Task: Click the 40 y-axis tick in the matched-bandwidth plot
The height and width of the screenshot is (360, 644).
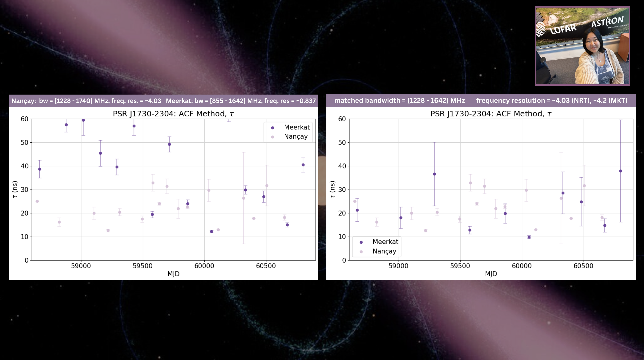Action: [342, 166]
